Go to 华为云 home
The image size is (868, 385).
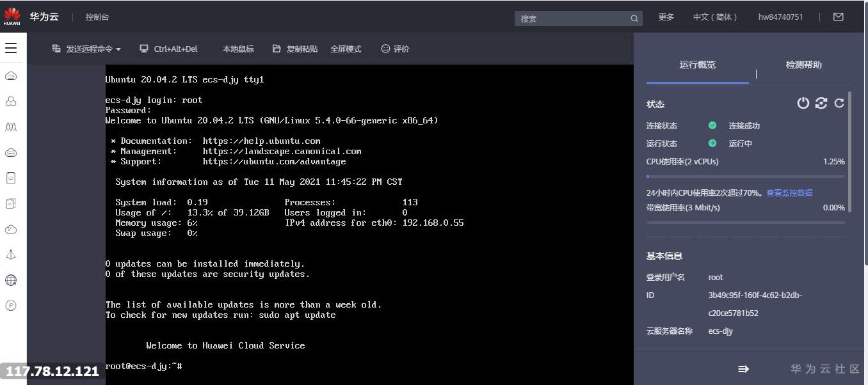[x=44, y=17]
